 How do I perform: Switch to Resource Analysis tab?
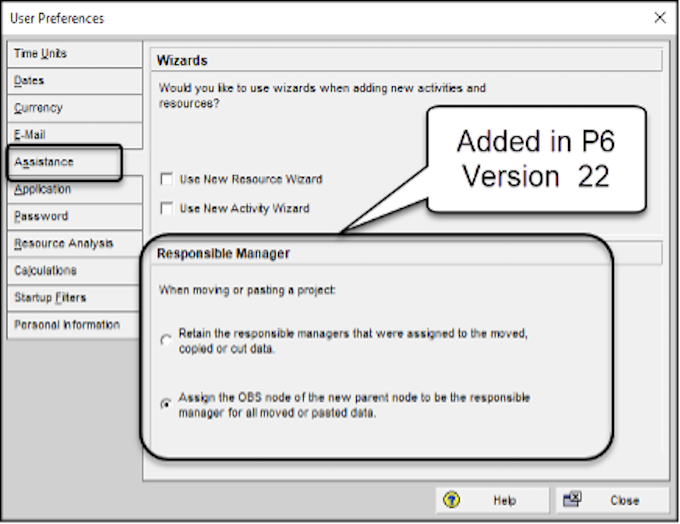click(x=75, y=243)
